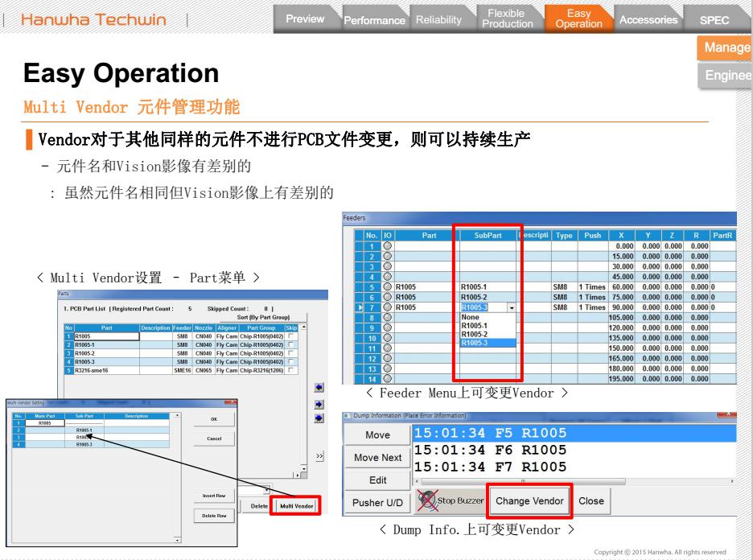Click scroll-down arrow in Multi Vendor Setting table

tap(178, 539)
